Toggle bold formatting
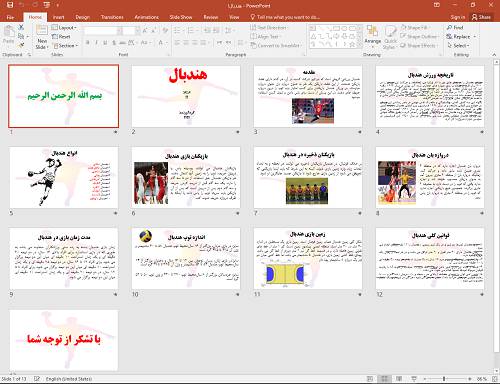This screenshot has height=384, width=500. tap(88, 43)
